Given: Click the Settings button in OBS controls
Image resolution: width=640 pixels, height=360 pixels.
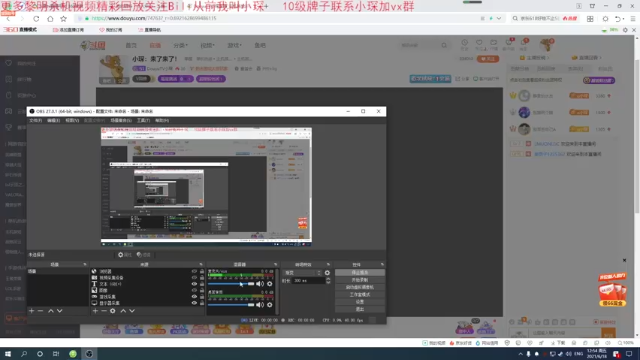Looking at the screenshot, I should pyautogui.click(x=360, y=302).
